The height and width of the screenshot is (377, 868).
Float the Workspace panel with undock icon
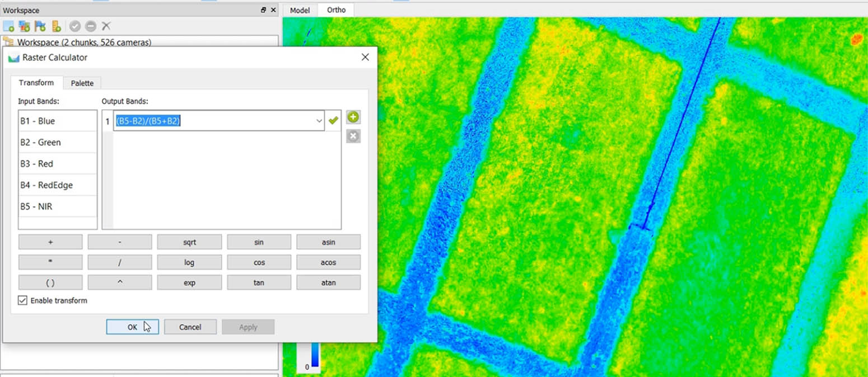click(264, 10)
